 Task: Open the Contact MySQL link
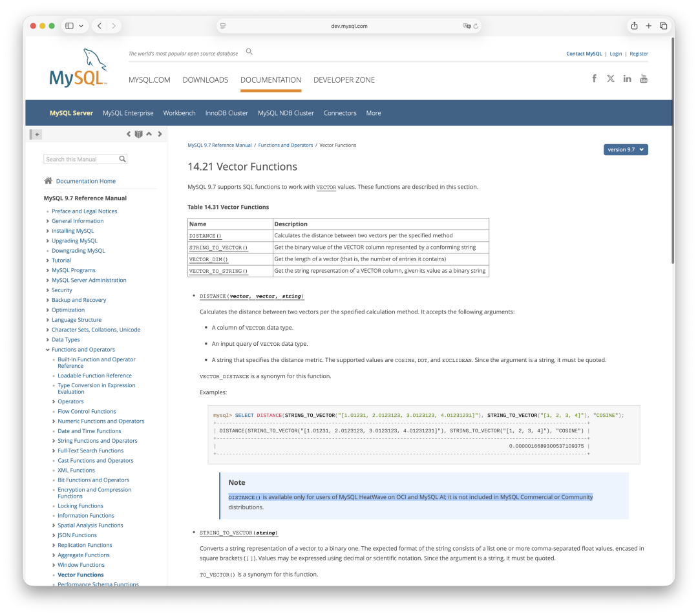(x=584, y=54)
